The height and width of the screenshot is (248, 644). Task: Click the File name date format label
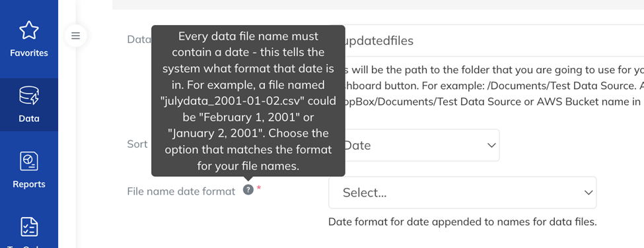click(181, 191)
